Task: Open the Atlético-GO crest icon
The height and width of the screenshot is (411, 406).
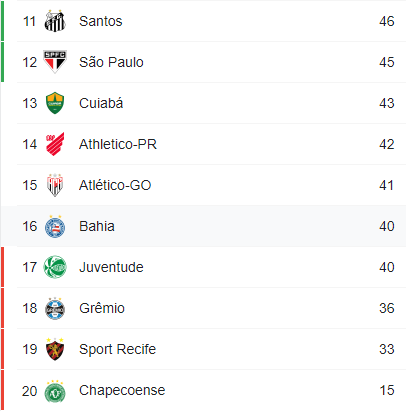Action: coord(55,185)
